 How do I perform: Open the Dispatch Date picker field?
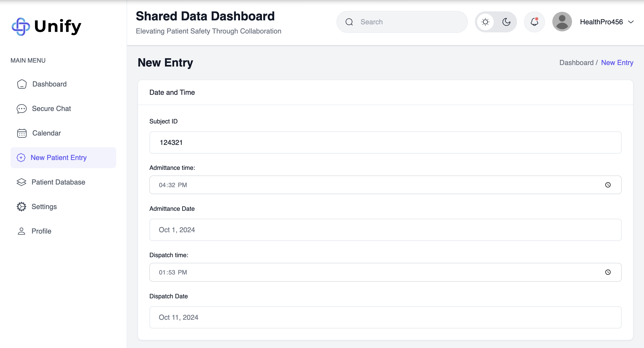385,317
